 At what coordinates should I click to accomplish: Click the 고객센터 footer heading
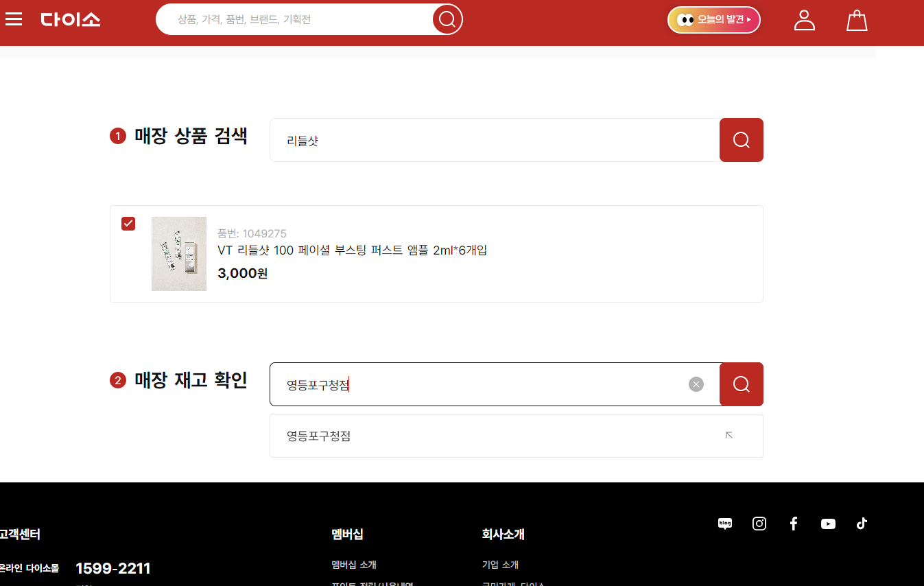tap(20, 535)
